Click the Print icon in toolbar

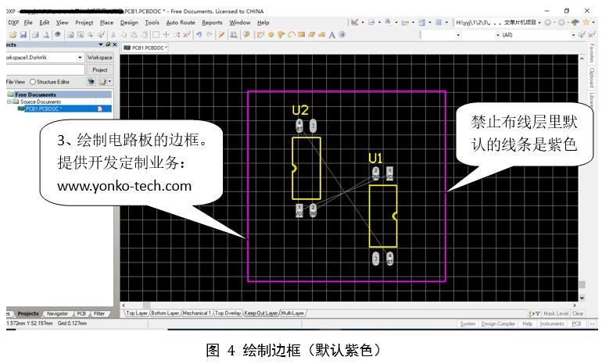click(35, 34)
